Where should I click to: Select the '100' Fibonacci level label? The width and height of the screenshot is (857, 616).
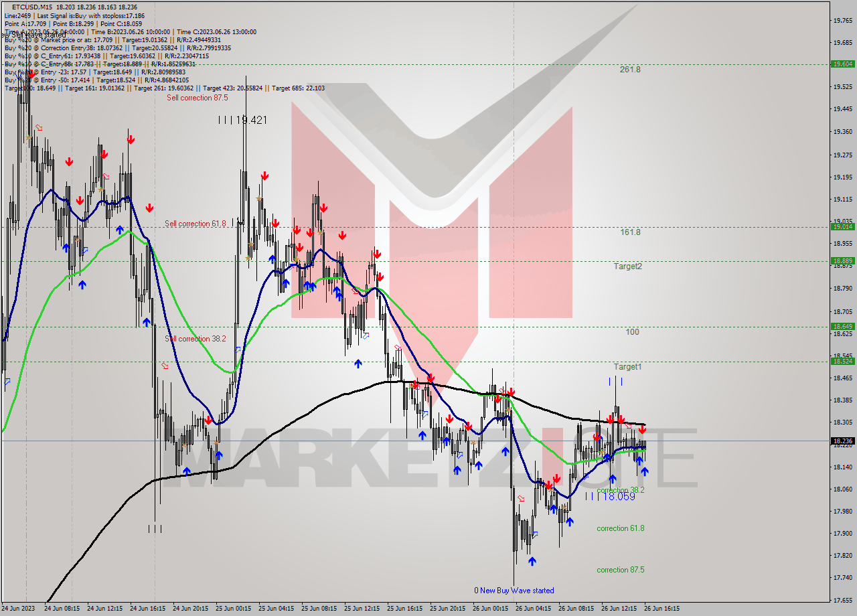point(633,332)
